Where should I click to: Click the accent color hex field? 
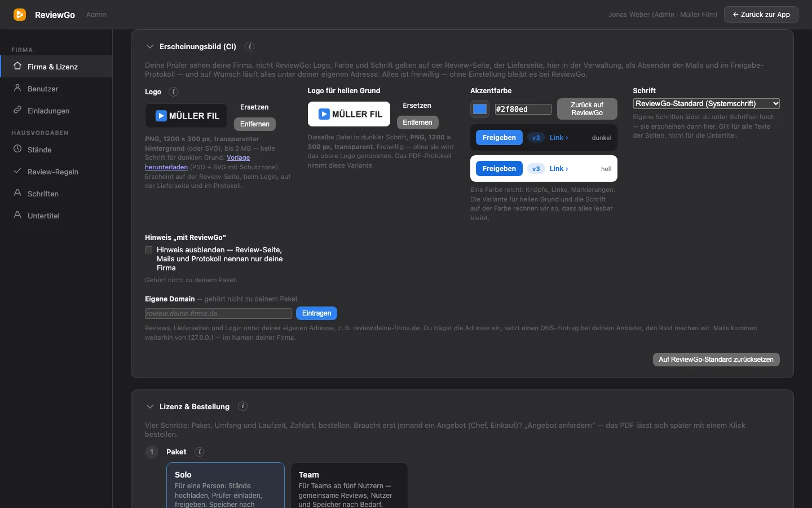tap(523, 109)
